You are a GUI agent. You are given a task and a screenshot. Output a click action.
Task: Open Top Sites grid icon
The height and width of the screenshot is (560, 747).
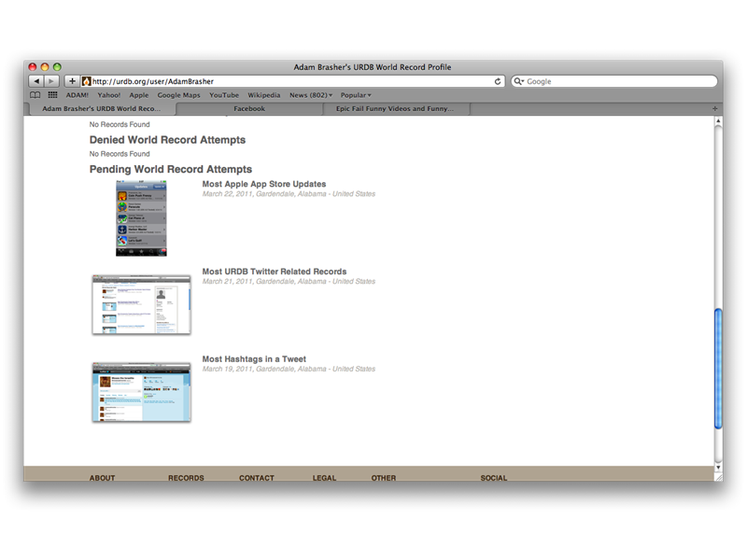52,95
